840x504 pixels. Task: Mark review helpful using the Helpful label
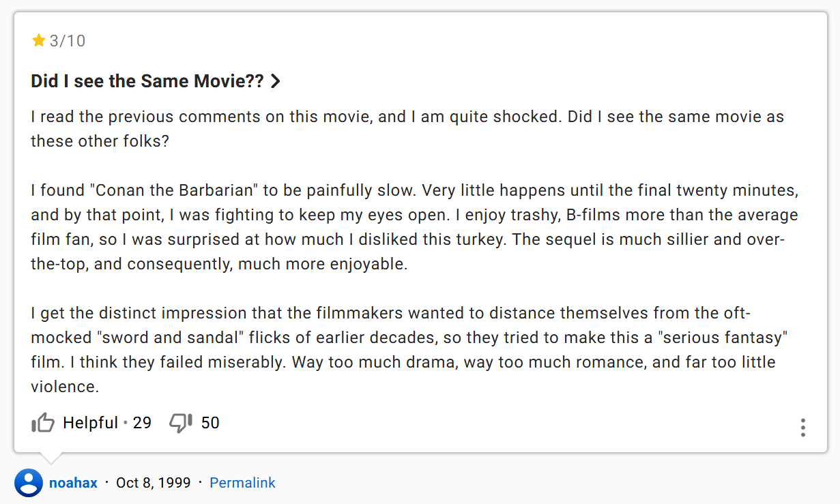click(91, 423)
